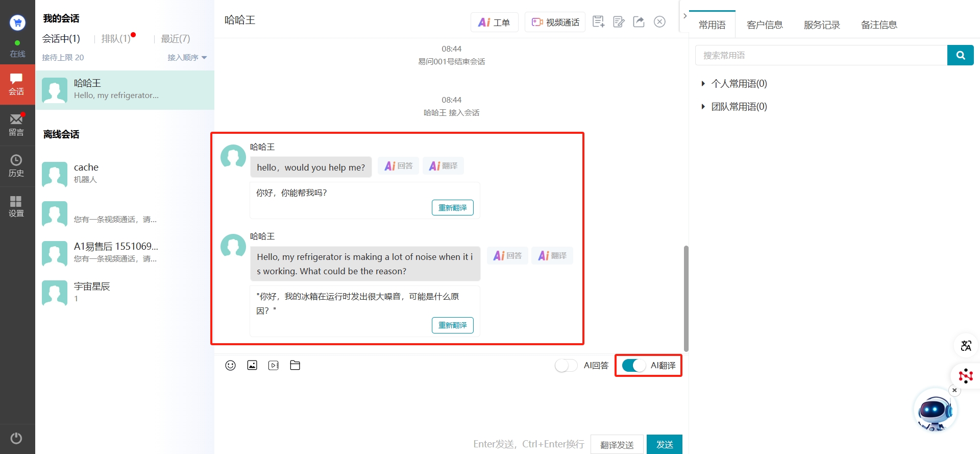Viewport: 980px width, 454px height.
Task: Click the power logout icon
Action: [16, 438]
